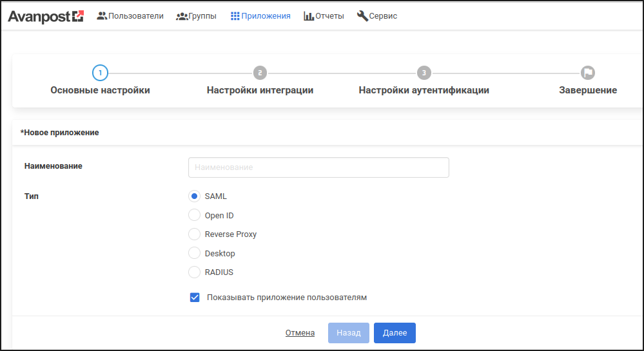
Task: Click the step 1 circle icon
Action: pos(100,72)
